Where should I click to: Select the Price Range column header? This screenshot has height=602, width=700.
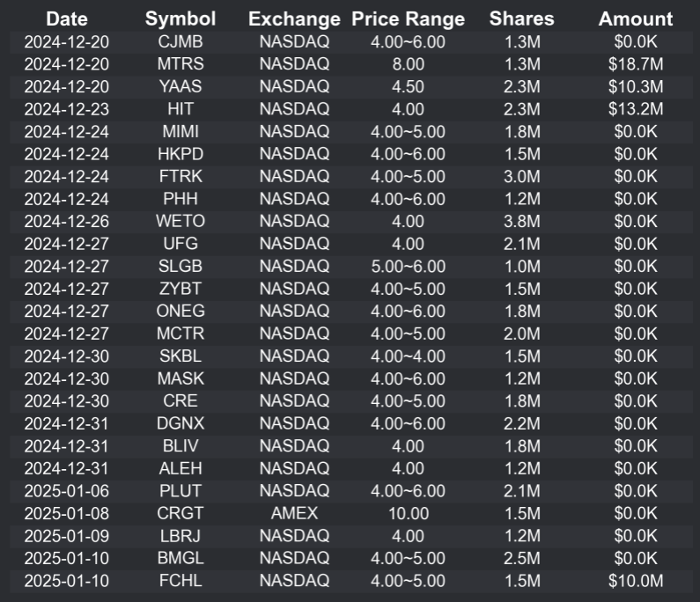tap(408, 18)
